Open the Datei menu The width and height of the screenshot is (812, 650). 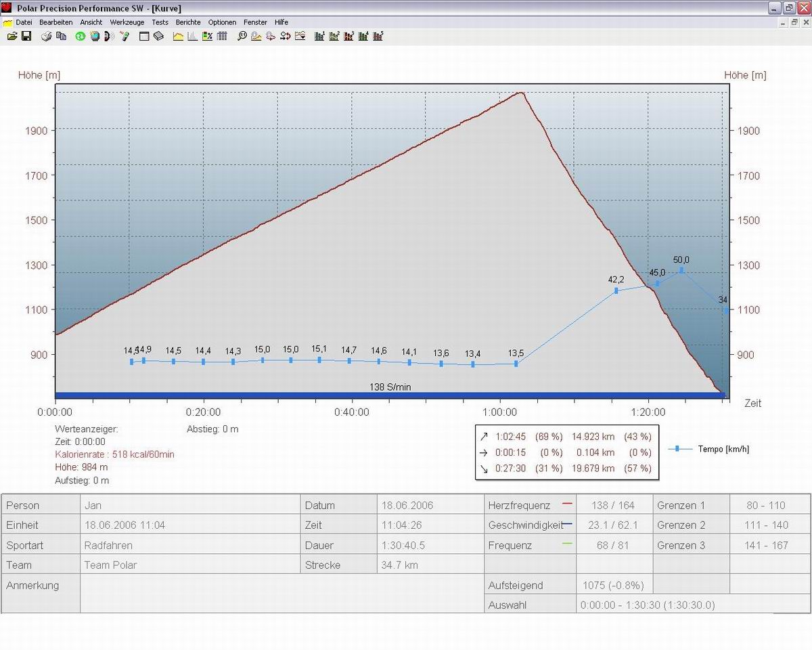(24, 22)
